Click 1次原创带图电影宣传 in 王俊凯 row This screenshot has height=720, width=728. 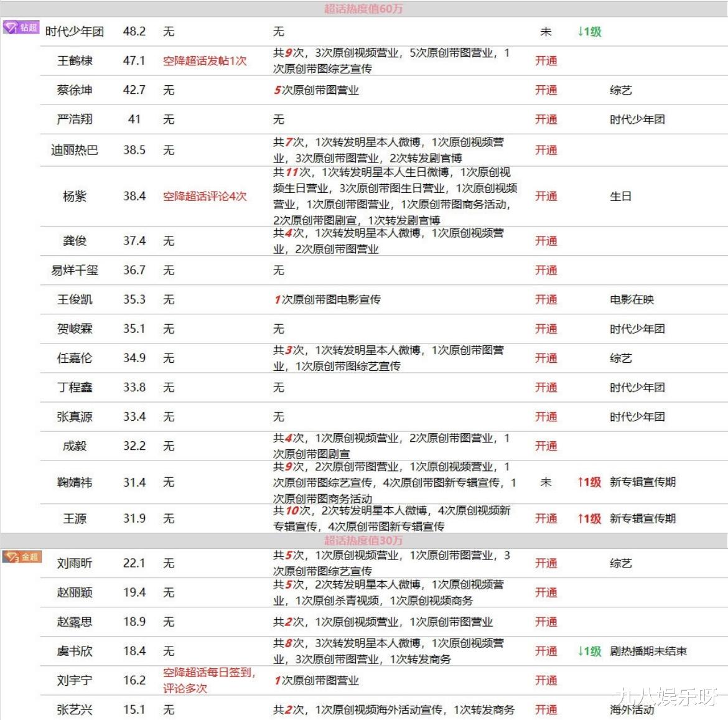tap(327, 299)
